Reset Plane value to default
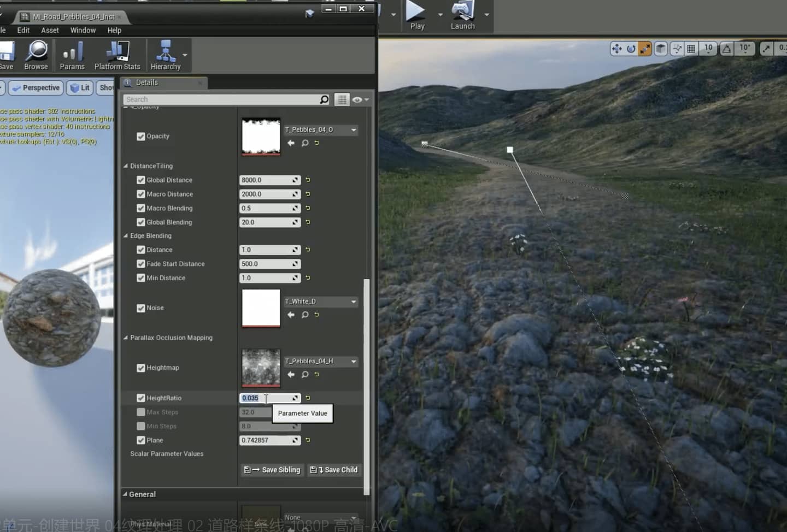This screenshot has height=532, width=787. (308, 440)
